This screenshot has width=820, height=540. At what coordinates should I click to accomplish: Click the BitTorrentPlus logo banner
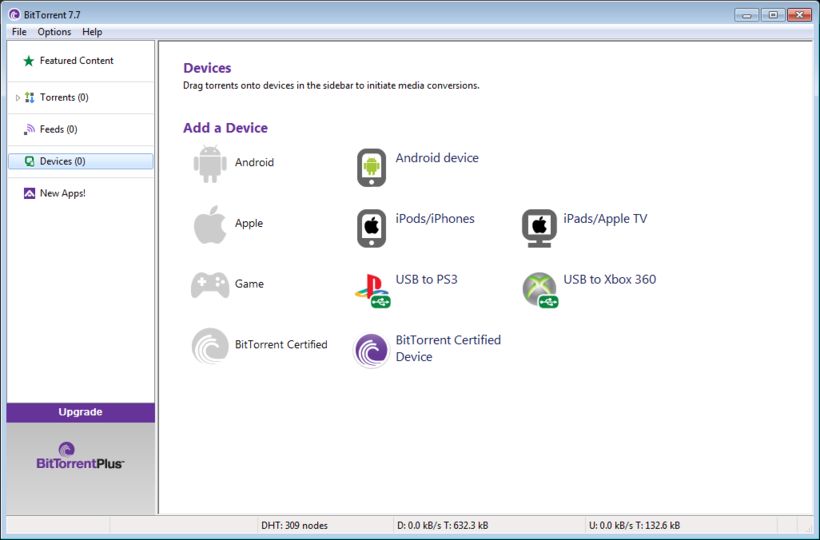(x=81, y=456)
